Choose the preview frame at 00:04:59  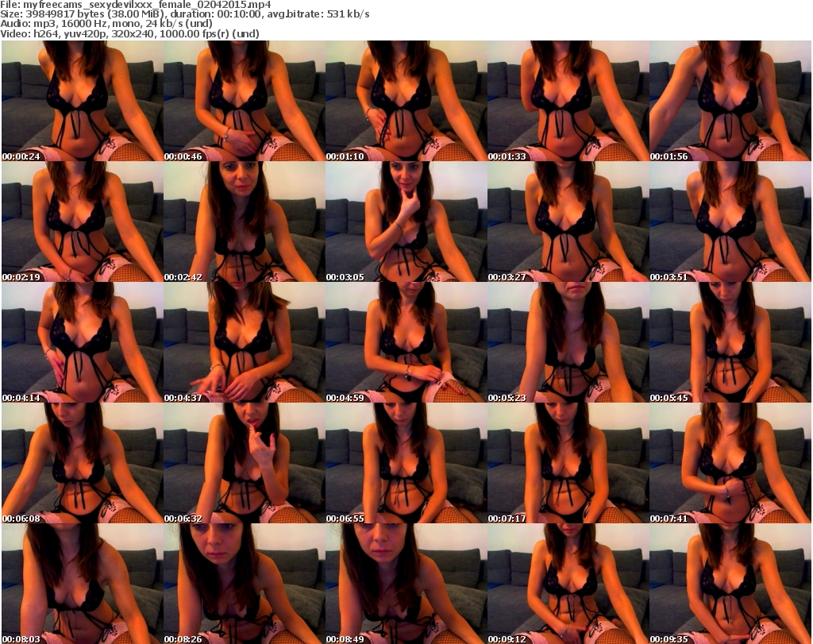click(406, 343)
